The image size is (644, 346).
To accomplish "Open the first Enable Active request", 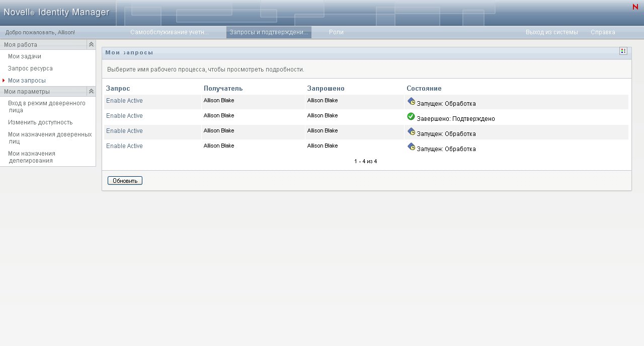I will [124, 101].
